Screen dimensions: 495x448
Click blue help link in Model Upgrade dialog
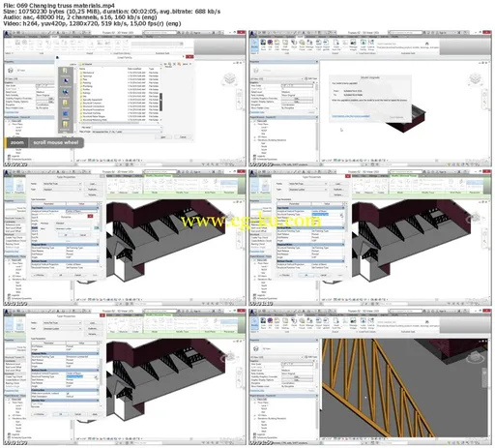(351, 116)
